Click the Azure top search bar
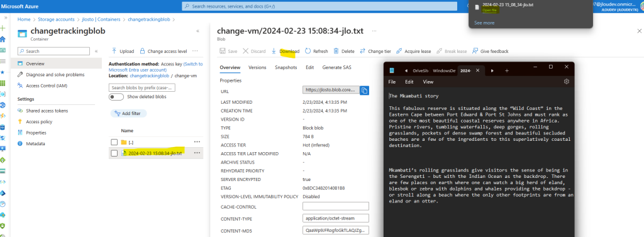The height and width of the screenshot is (237, 644). click(319, 6)
